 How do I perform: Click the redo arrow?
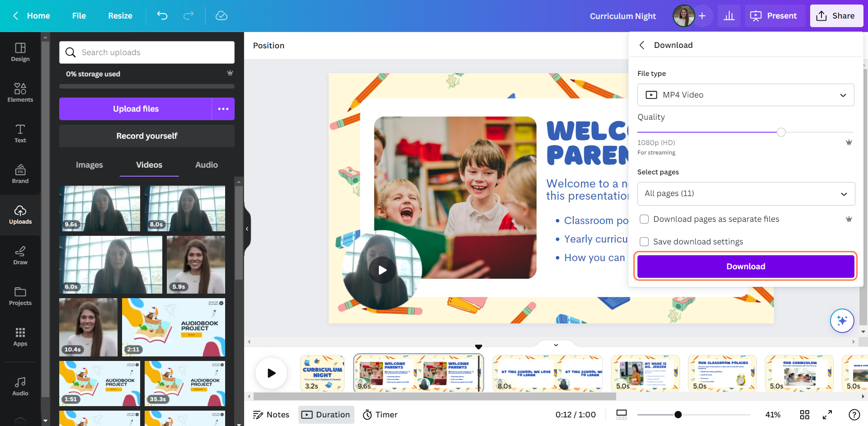(x=189, y=16)
